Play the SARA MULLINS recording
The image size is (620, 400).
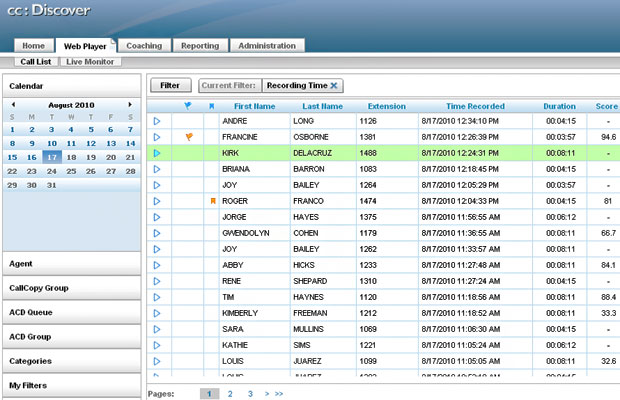(157, 329)
